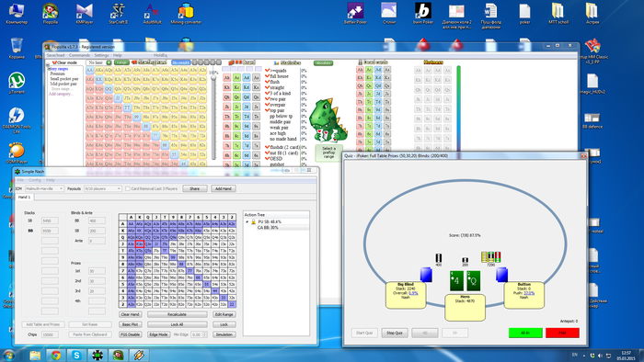The height and width of the screenshot is (362, 644).
Task: Click the Big Blind Overcall percentage link
Action: tap(413, 293)
